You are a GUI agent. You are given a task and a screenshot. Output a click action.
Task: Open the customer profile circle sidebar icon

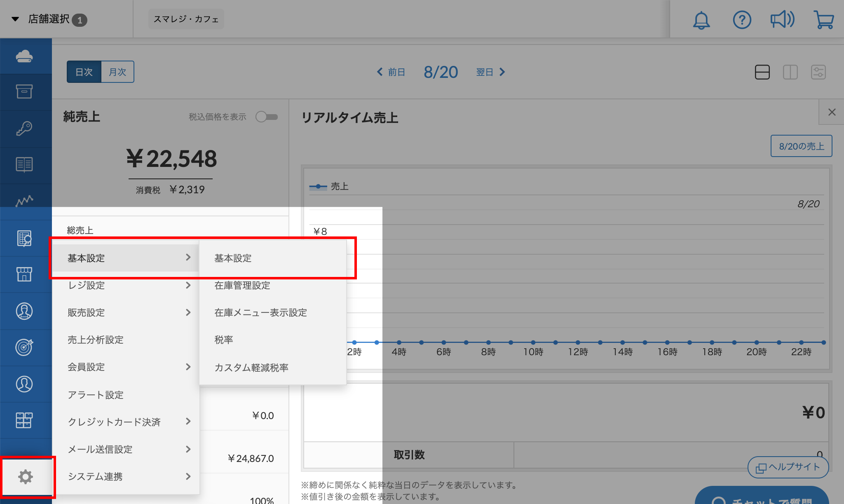click(x=24, y=384)
